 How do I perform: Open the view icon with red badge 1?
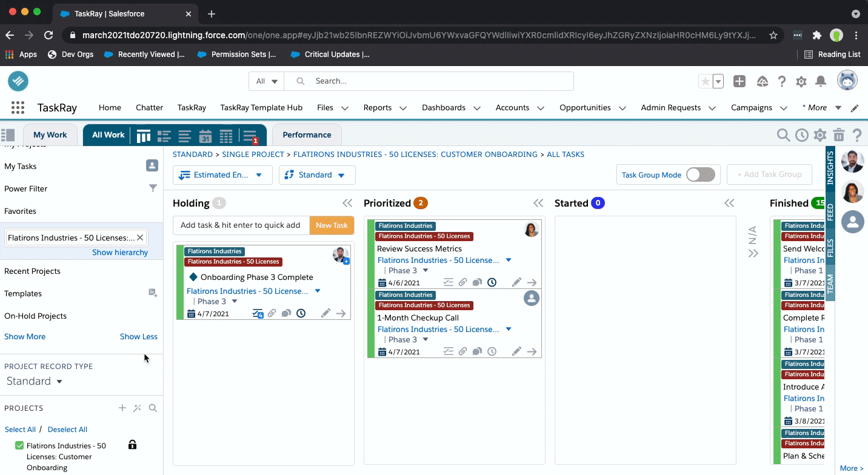click(x=250, y=136)
